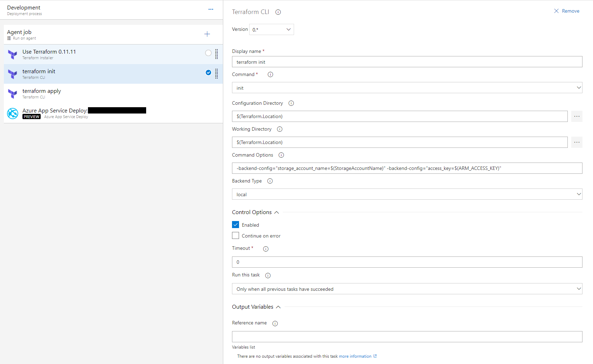Deselect the checked terraform init task marker
593x364 pixels.
(209, 73)
